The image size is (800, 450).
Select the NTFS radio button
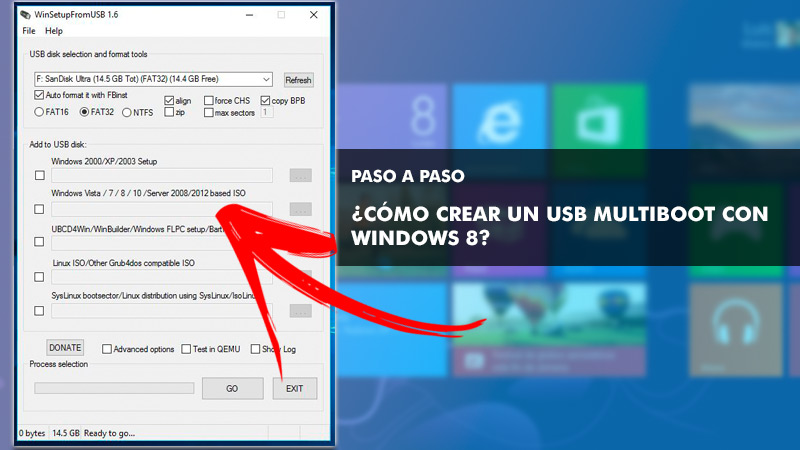(127, 112)
